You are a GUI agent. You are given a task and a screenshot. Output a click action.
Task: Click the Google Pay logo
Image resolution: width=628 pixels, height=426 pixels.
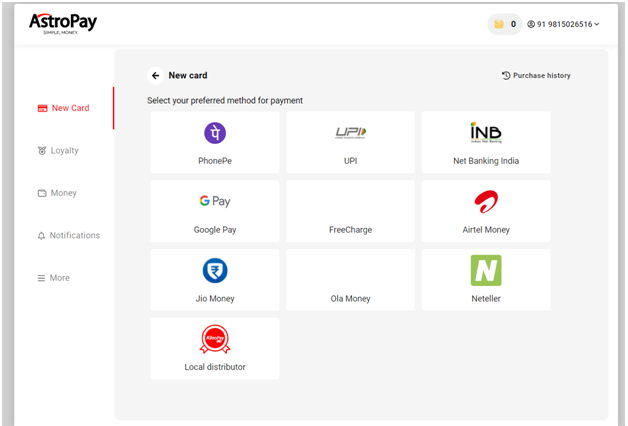click(215, 201)
